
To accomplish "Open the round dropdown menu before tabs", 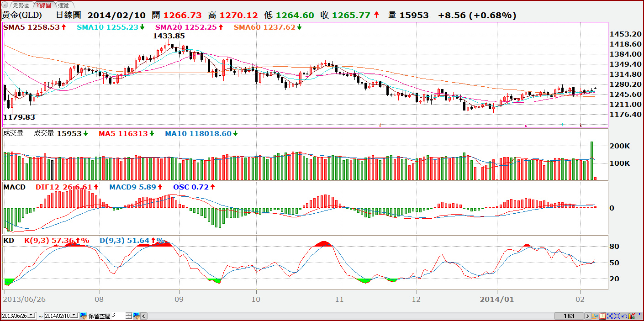I will [4, 5].
